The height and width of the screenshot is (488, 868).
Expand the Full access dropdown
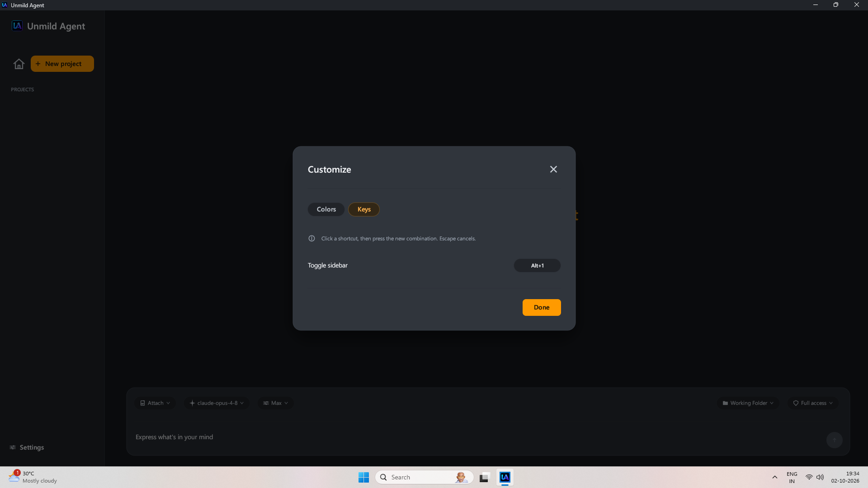[813, 403]
